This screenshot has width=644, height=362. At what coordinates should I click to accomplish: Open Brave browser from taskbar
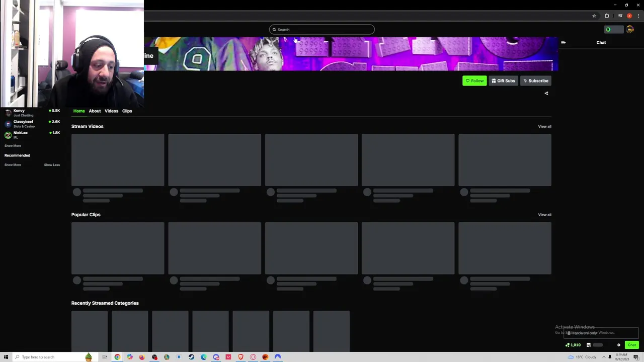240,357
